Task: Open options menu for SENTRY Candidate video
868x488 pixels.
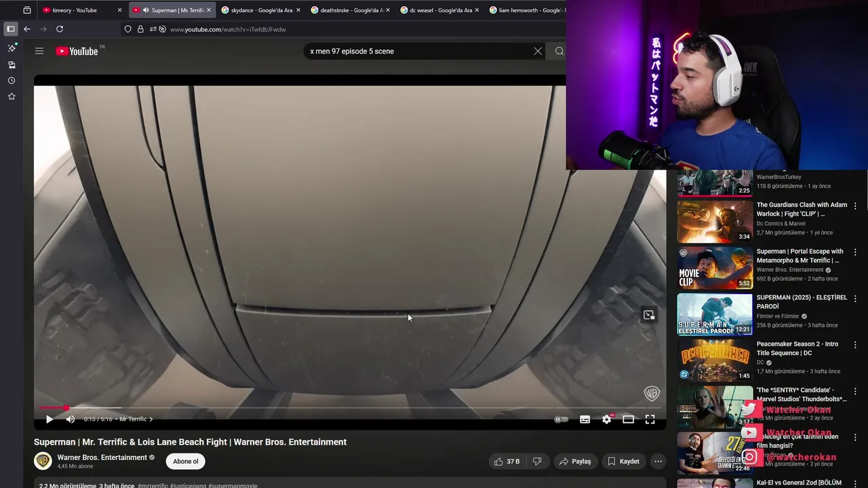Action: 855,390
